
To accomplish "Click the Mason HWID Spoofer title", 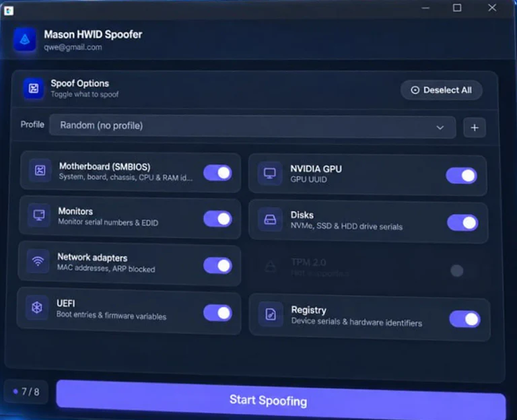I will [93, 34].
